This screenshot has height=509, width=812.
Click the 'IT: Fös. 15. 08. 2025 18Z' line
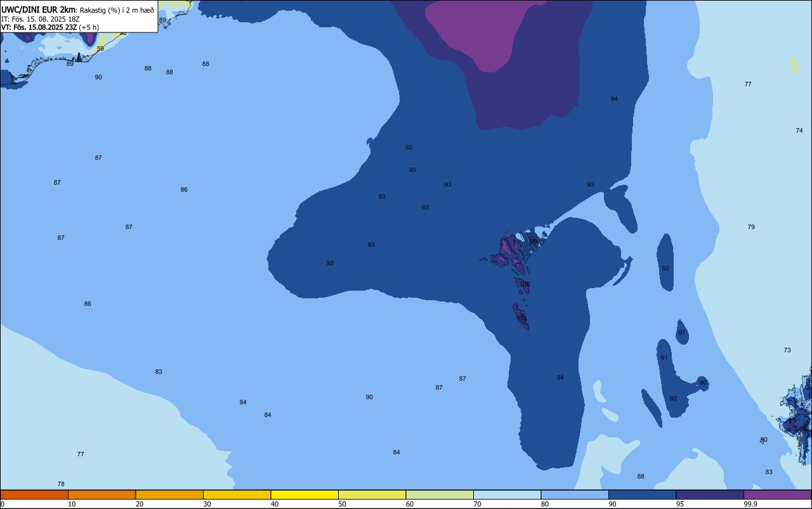pos(41,19)
